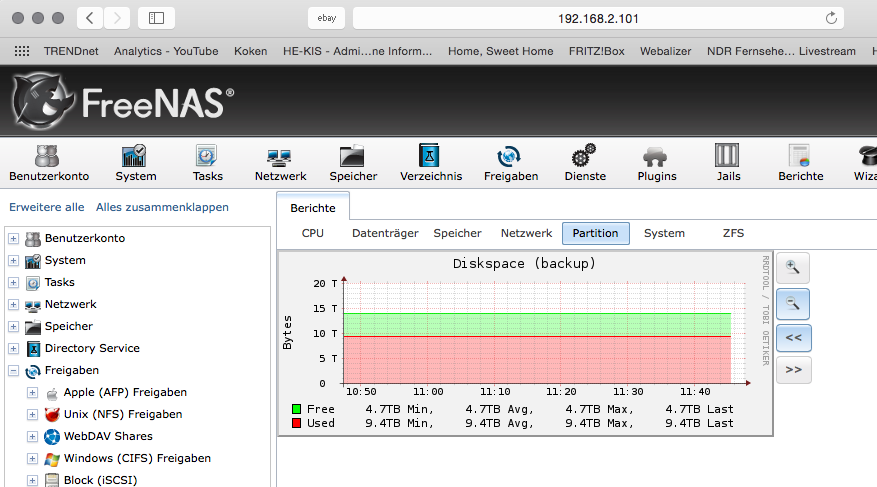Click the WebDAV Shares globe icon
This screenshot has width=877, height=487.
click(x=52, y=437)
